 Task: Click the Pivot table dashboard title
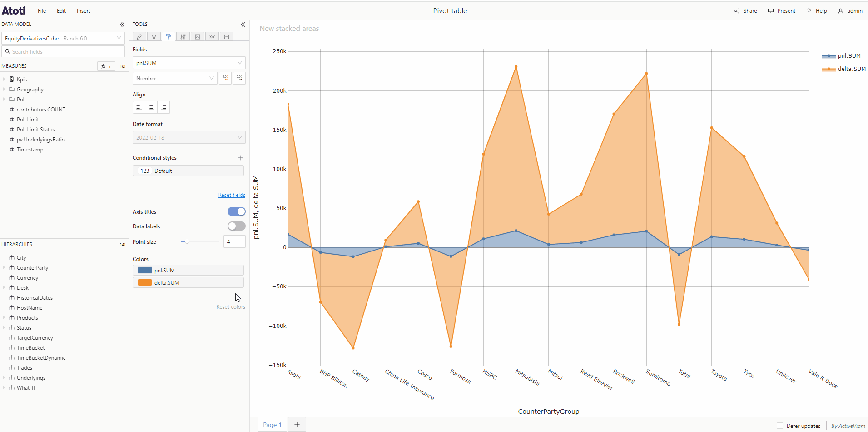pyautogui.click(x=450, y=11)
